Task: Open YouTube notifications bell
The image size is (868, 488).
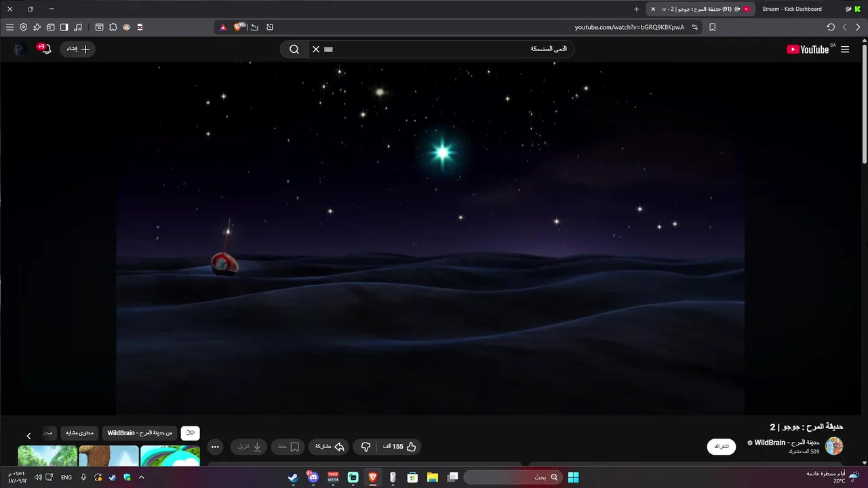Action: coord(45,49)
